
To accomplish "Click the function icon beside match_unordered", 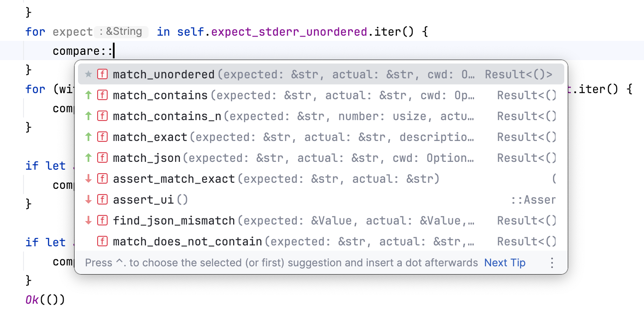I will click(x=102, y=74).
